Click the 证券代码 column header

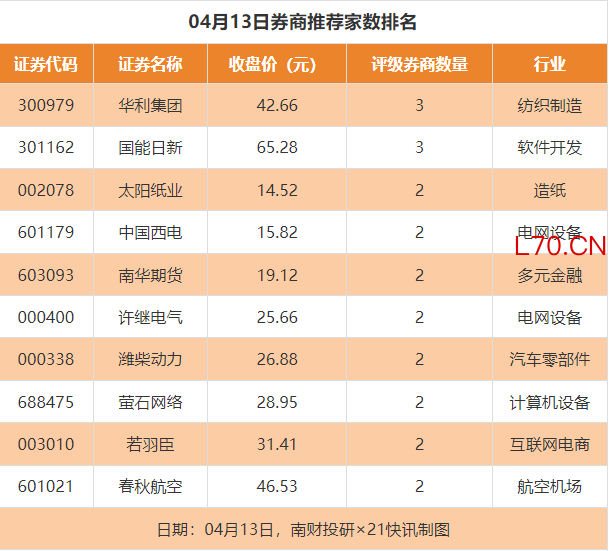click(46, 65)
